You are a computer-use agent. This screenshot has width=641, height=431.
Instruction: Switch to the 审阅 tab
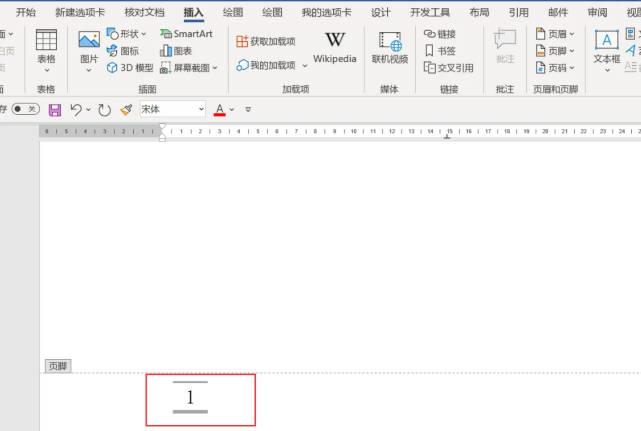coord(597,12)
